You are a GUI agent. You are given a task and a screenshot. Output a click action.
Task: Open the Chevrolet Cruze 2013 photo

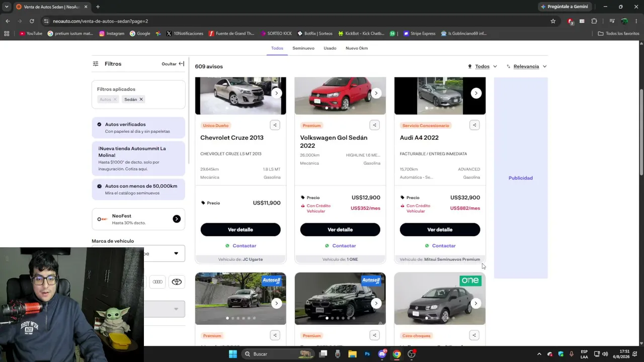pyautogui.click(x=240, y=96)
